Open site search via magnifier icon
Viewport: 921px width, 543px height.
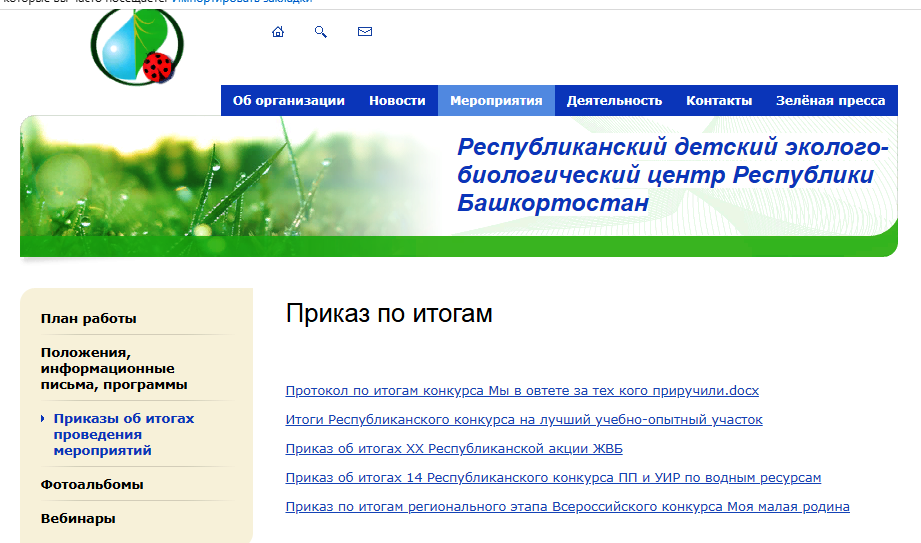321,32
